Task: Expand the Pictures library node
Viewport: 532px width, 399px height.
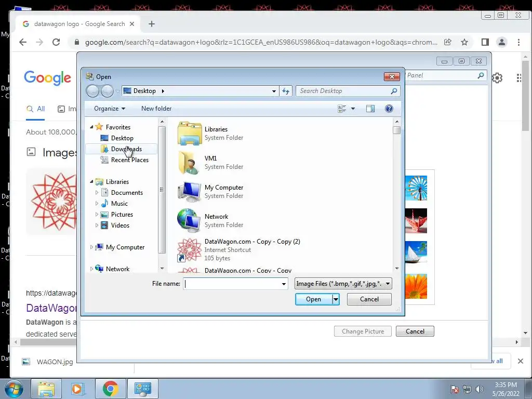Action: (97, 215)
